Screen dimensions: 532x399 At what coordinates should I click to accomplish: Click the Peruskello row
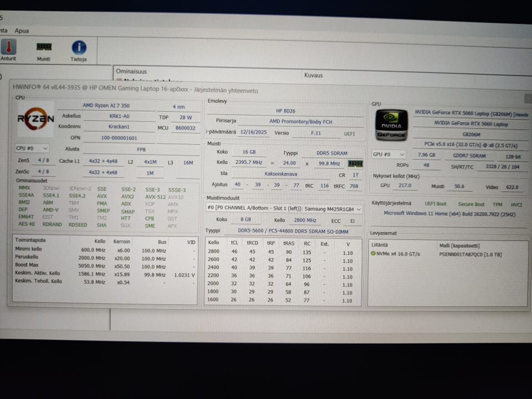coord(105,258)
